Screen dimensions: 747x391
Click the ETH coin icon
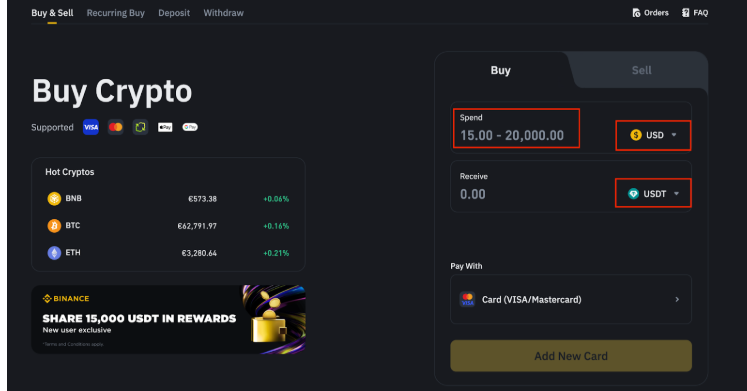(x=54, y=253)
